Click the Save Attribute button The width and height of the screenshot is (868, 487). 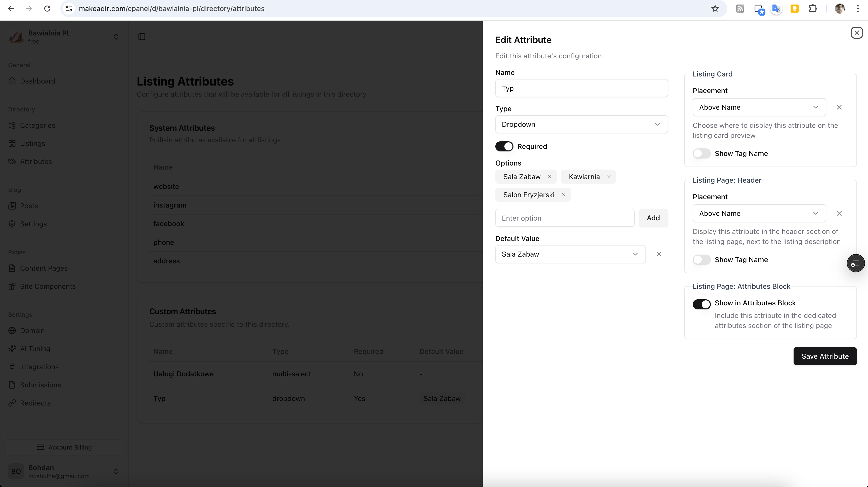[824, 356]
